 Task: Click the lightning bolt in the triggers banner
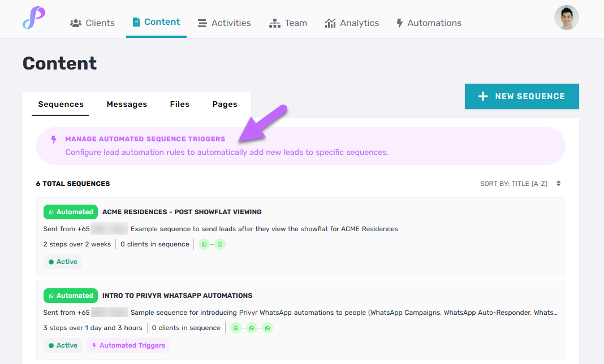[x=54, y=140]
